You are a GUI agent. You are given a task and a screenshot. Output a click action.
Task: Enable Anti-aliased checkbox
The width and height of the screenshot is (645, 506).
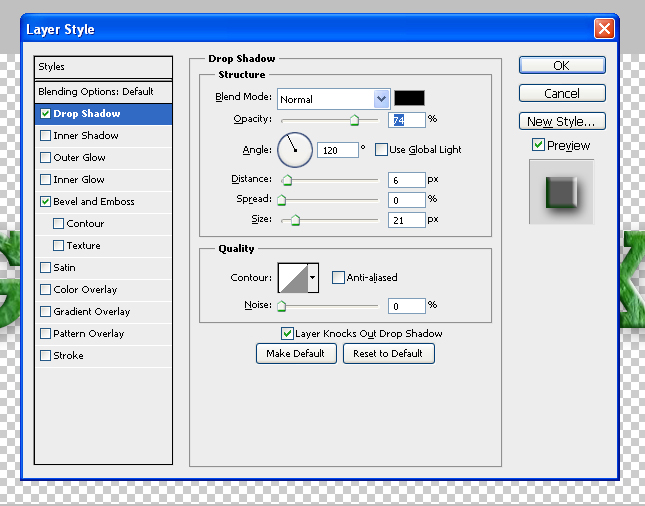click(x=338, y=278)
